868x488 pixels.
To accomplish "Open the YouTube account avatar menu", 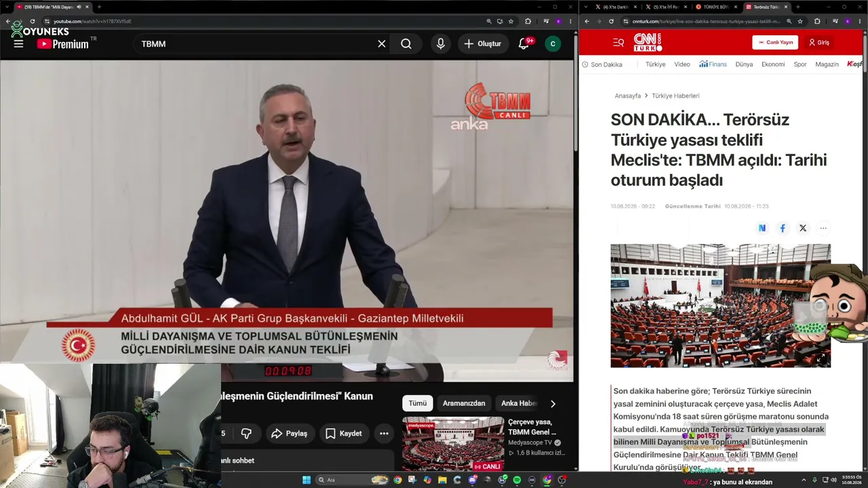I will pyautogui.click(x=553, y=44).
